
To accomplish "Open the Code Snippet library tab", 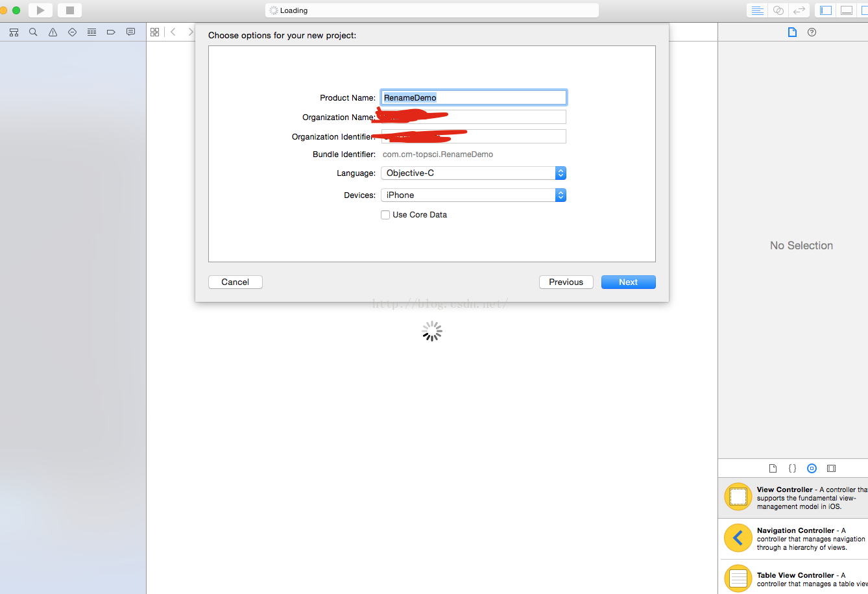I will [x=792, y=468].
